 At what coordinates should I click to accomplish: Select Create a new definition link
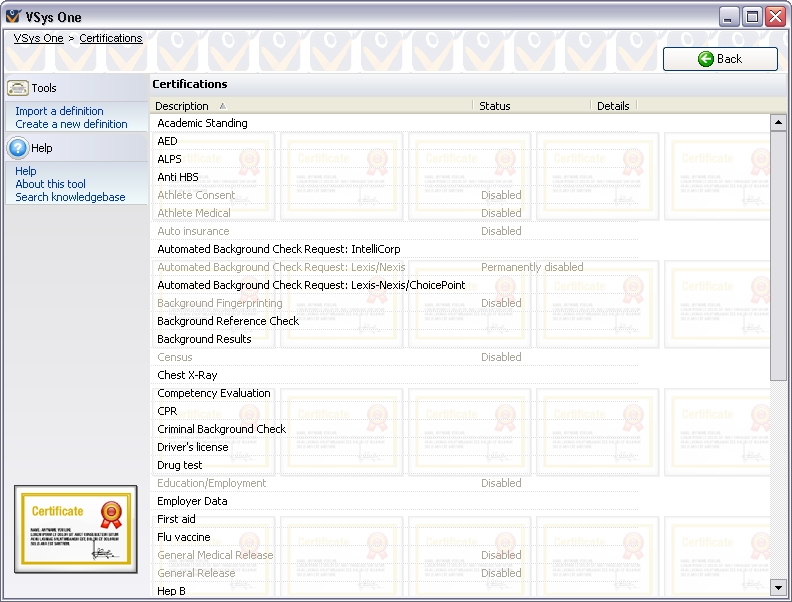coord(71,124)
